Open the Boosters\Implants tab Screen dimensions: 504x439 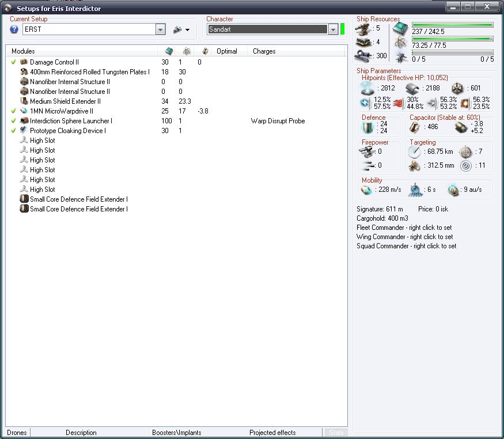pos(177,433)
